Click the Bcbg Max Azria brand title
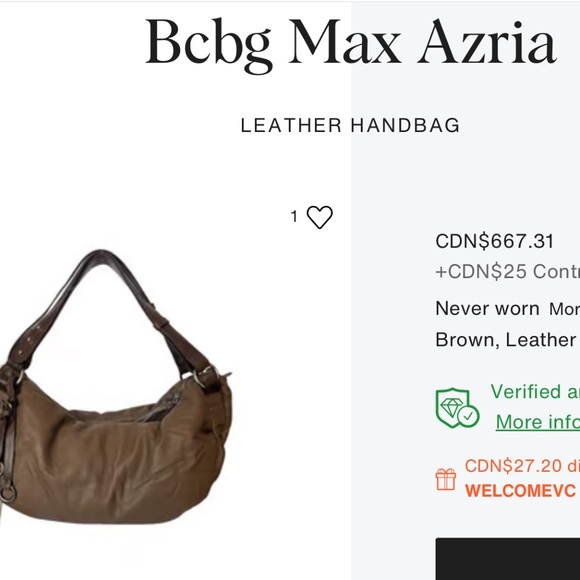 pos(351,44)
